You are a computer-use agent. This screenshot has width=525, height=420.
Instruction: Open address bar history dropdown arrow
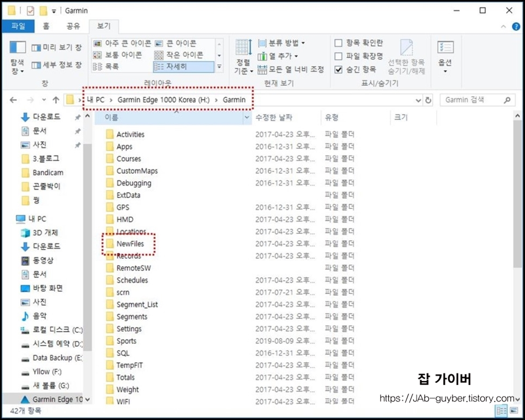(x=419, y=100)
